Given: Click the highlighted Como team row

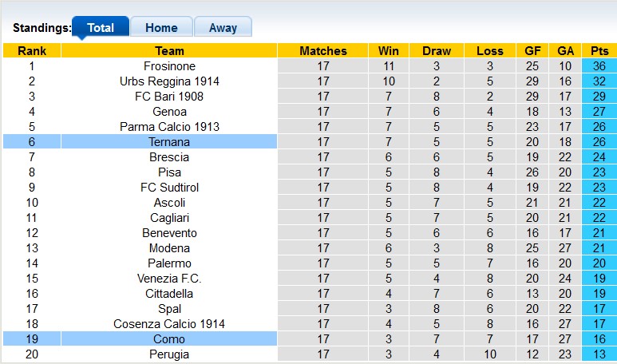Looking at the screenshot, I should [x=169, y=339].
